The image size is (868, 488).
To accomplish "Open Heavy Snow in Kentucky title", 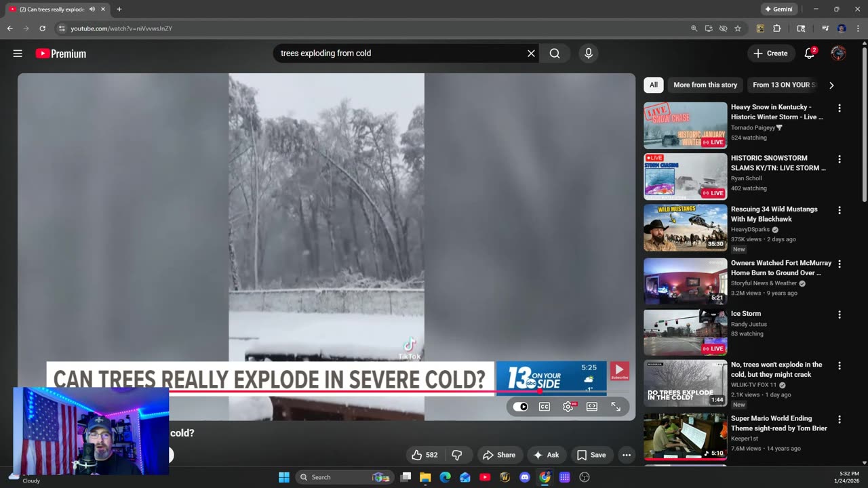I will tap(777, 112).
